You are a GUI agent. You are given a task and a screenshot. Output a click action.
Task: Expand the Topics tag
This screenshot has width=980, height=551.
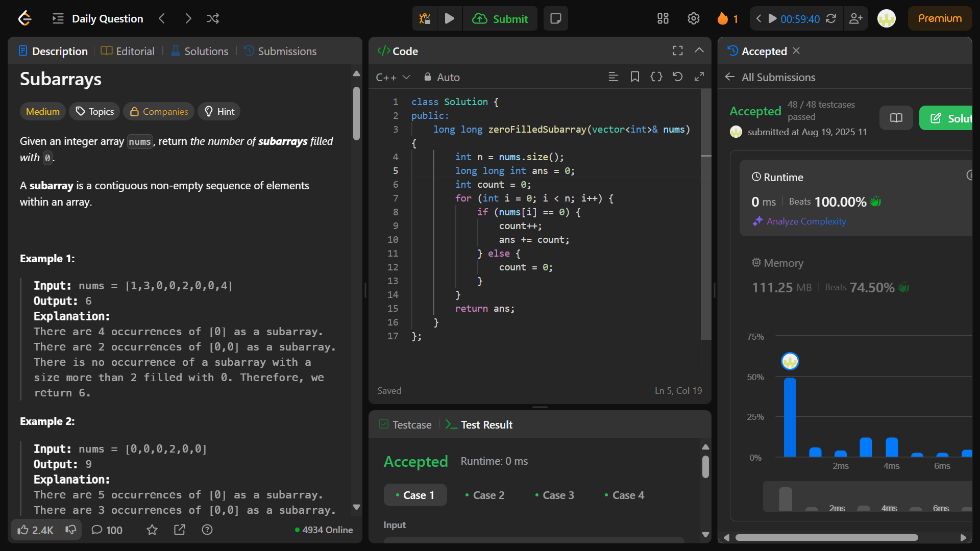point(95,111)
